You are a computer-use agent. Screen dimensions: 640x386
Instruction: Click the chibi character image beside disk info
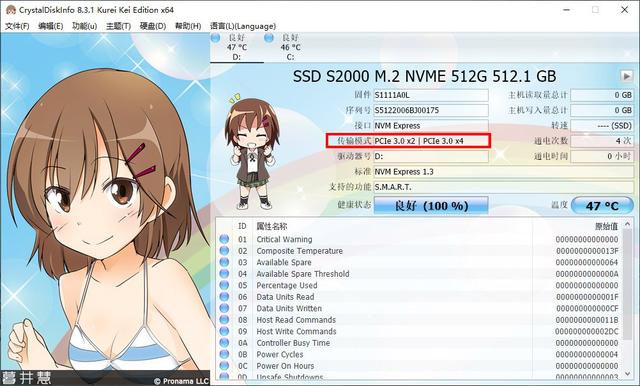tap(251, 151)
